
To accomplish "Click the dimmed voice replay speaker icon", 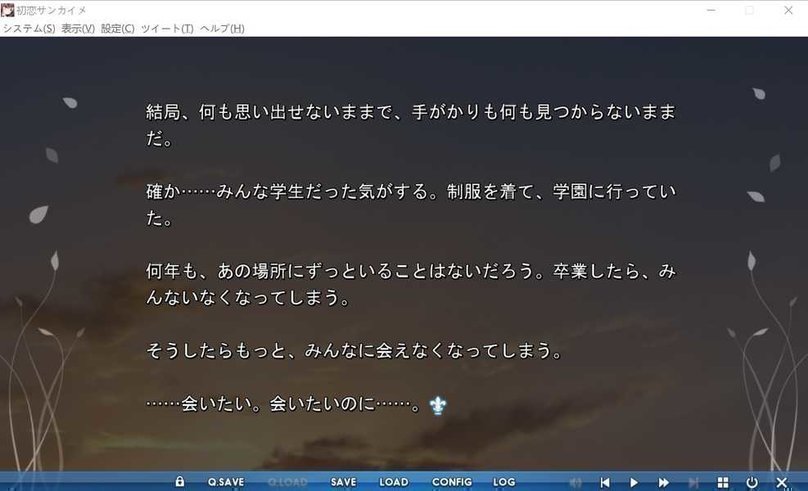I will (x=575, y=483).
